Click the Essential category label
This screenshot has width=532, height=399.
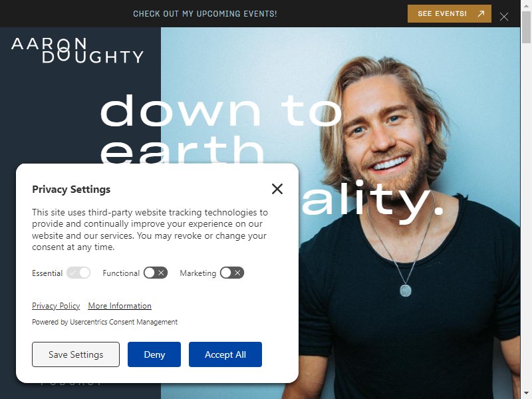[47, 273]
